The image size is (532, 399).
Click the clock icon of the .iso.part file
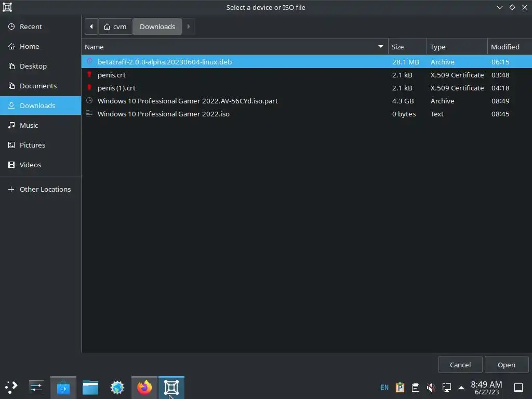[89, 100]
